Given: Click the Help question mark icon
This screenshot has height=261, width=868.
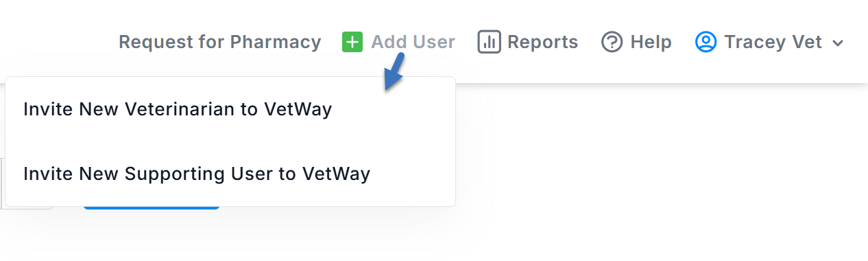Looking at the screenshot, I should pos(612,42).
